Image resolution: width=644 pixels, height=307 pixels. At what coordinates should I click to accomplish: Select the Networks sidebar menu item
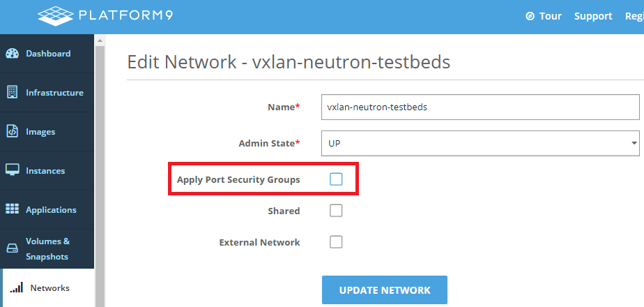[49, 287]
